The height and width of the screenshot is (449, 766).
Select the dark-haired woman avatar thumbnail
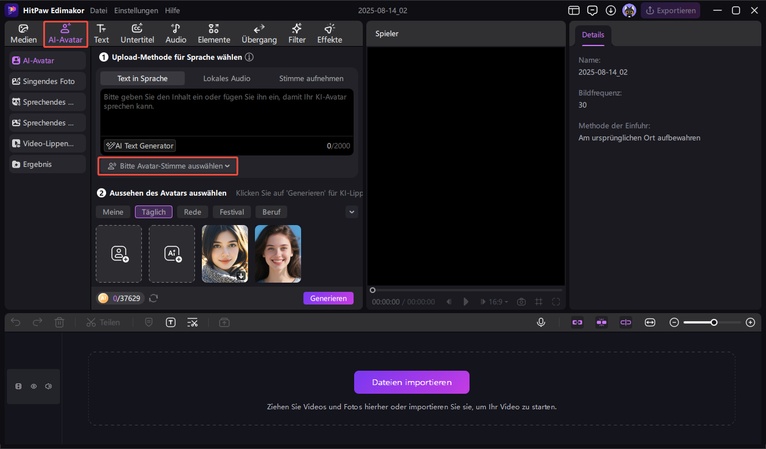(225, 254)
